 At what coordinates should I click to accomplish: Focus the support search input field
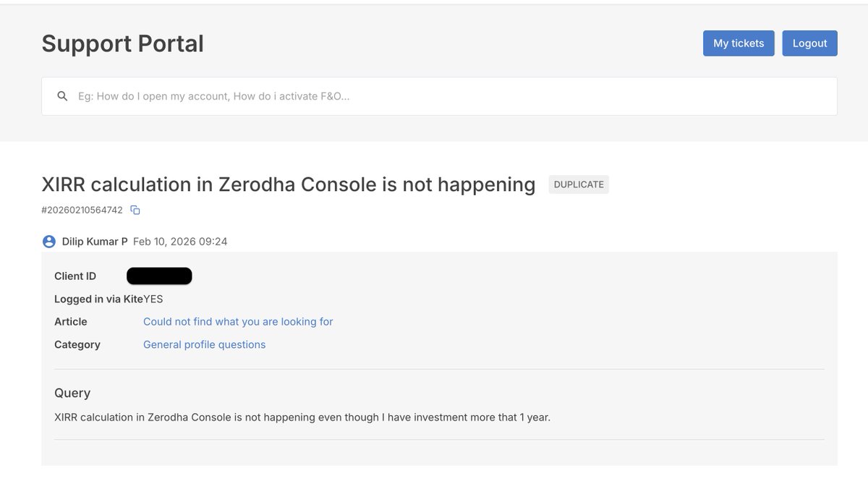439,96
